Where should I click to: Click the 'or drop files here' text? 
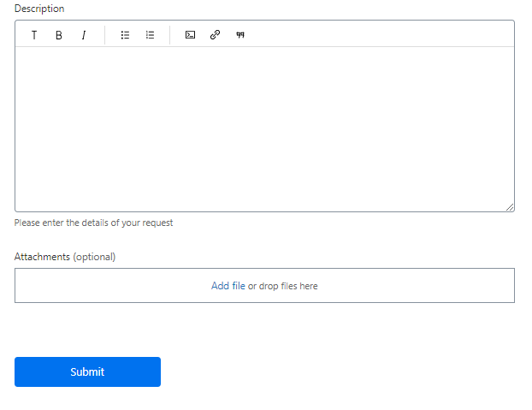point(283,286)
